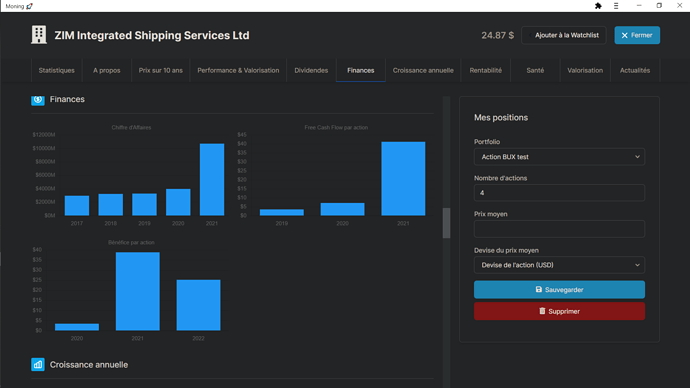
Task: Click the X icon on Fermer button
Action: [624, 35]
